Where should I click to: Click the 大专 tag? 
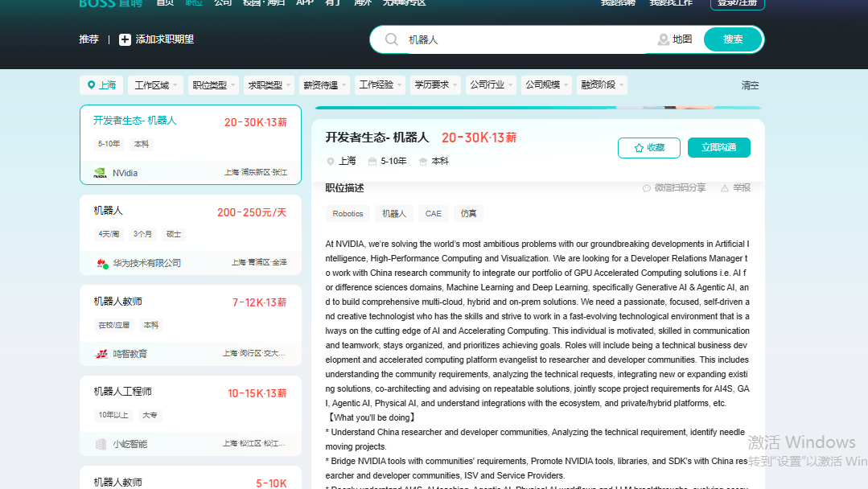150,415
